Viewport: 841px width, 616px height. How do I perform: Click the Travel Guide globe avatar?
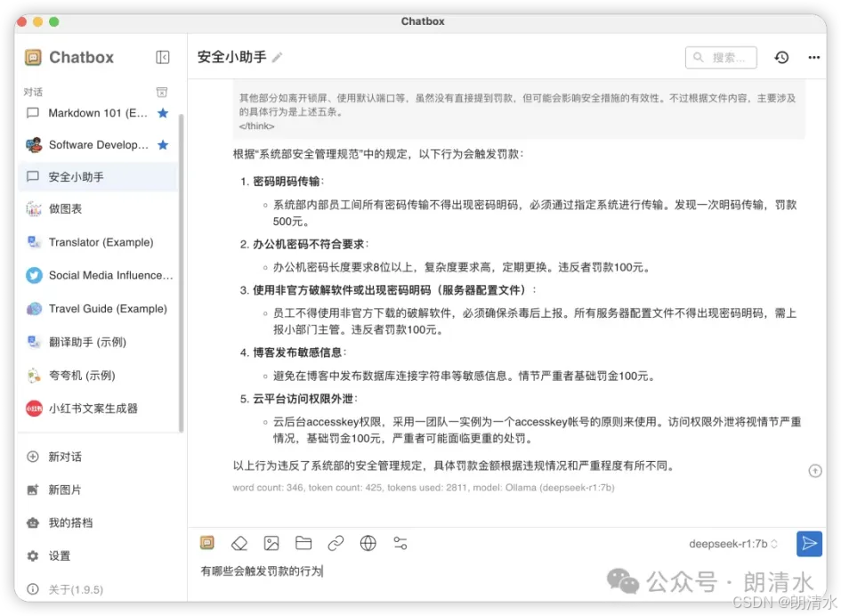[34, 309]
